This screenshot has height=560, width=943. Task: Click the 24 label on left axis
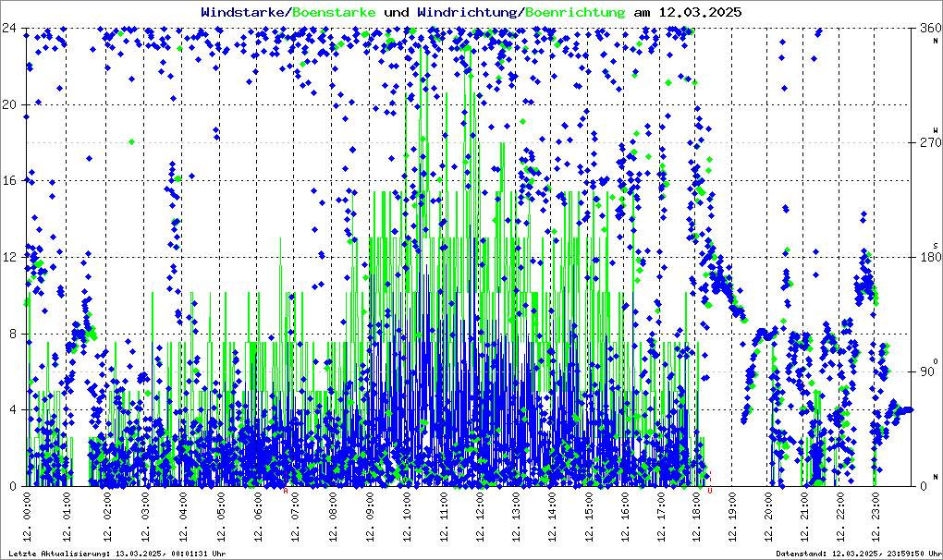pyautogui.click(x=11, y=28)
